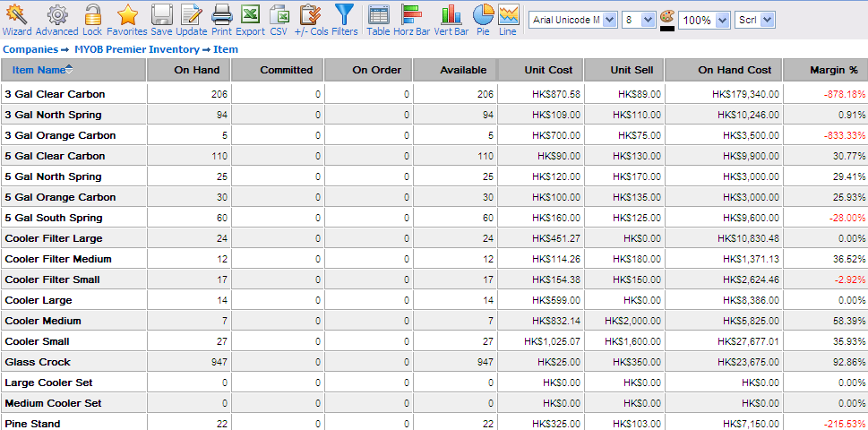The width and height of the screenshot is (868, 430).
Task: Click the Unit Sell column header
Action: coord(623,70)
